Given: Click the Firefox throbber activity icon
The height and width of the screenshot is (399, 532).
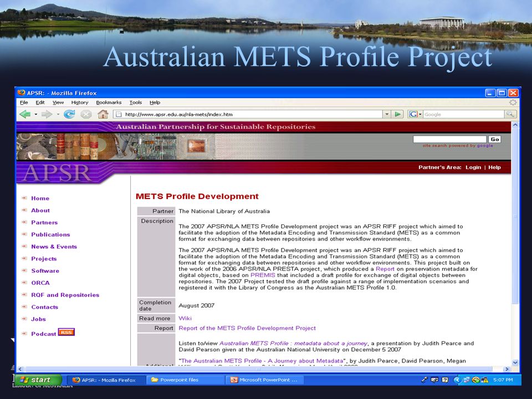Looking at the screenshot, I should pyautogui.click(x=513, y=102).
